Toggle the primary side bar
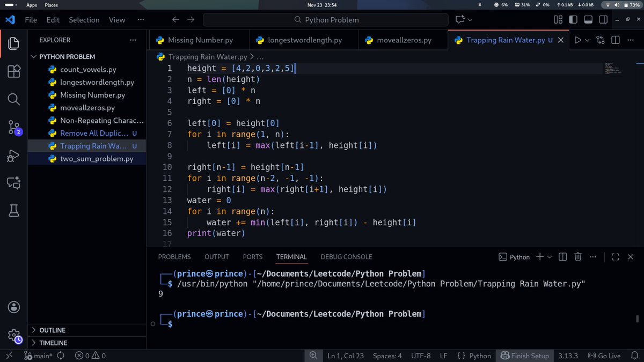 573,20
